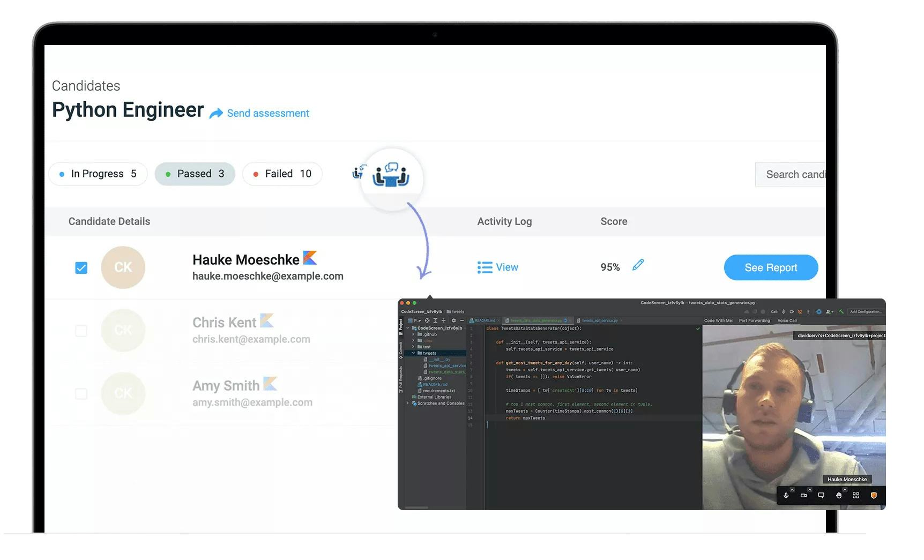Open the chat panel in call controls
The height and width of the screenshot is (560, 924).
pyautogui.click(x=821, y=495)
